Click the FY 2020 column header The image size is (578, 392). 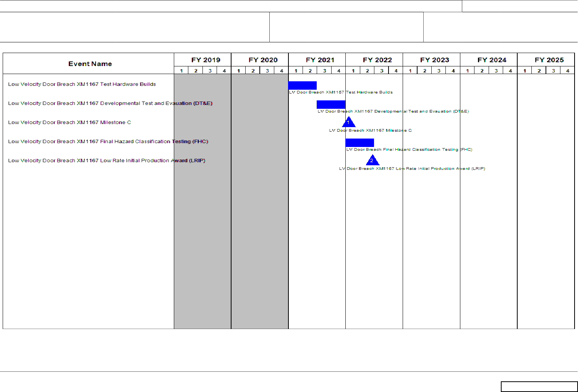pos(263,60)
